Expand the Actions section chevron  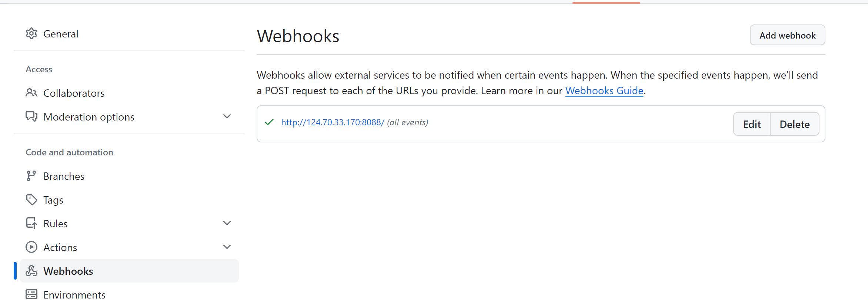pos(227,247)
